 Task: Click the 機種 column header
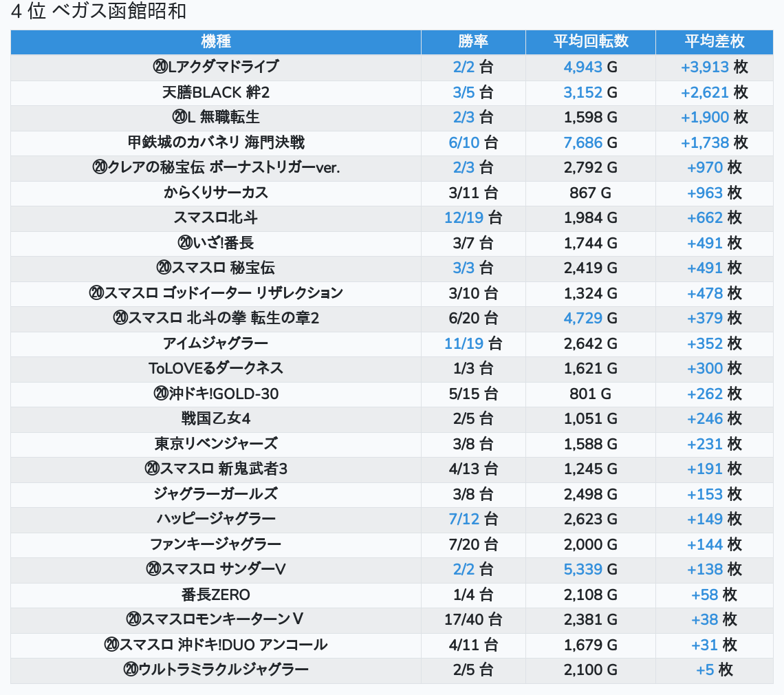coord(215,41)
